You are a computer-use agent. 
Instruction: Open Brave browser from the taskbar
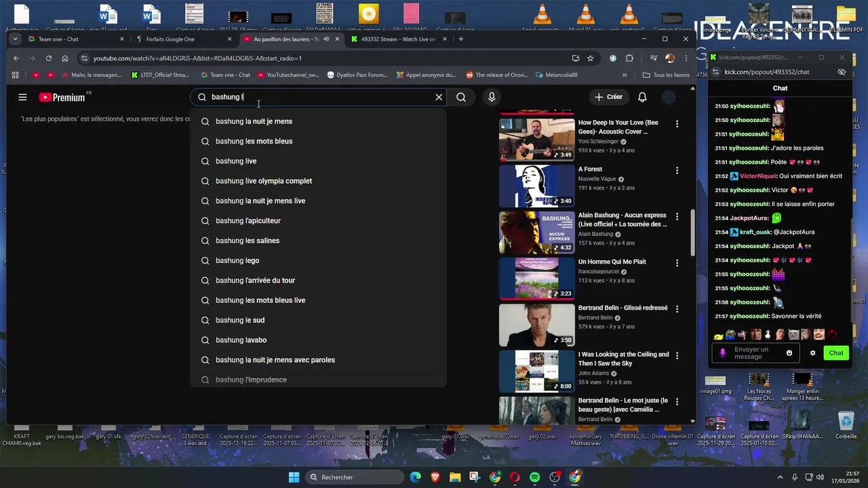tap(435, 477)
